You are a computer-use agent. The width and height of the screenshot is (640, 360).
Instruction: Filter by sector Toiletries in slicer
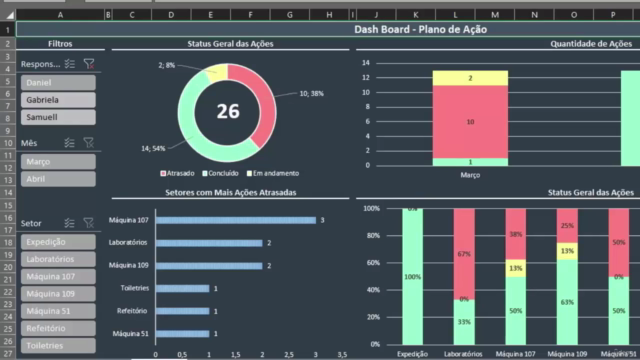(58, 346)
